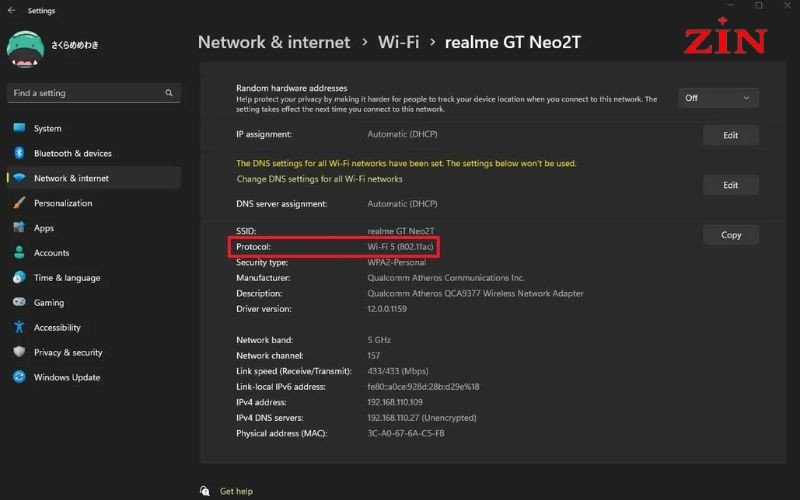
Task: Click the Accessibility figure icon
Action: click(18, 327)
